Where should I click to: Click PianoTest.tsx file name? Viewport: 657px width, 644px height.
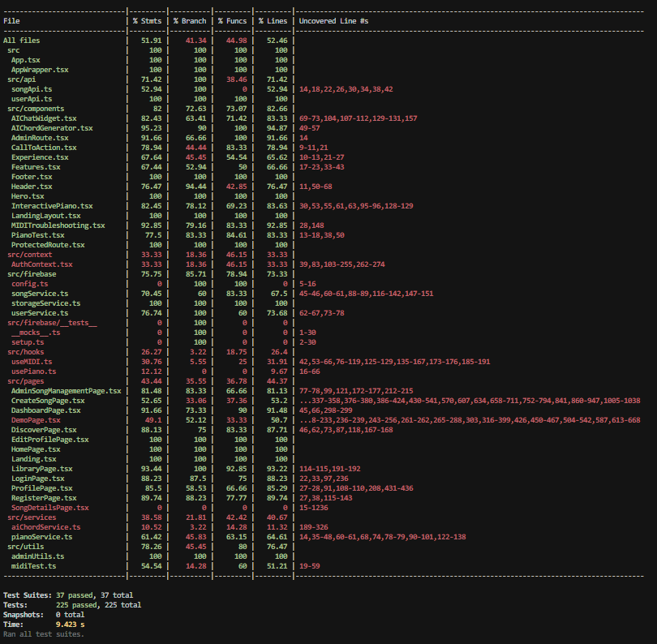[37, 235]
